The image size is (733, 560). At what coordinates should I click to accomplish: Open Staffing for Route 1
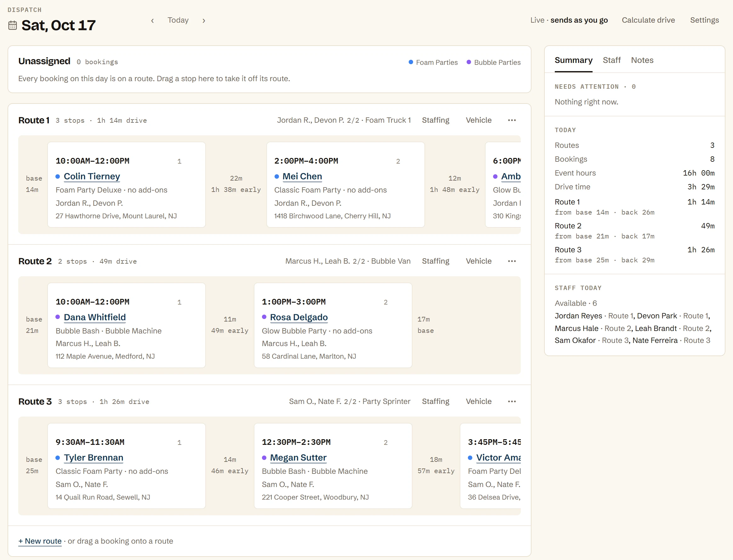pyautogui.click(x=435, y=120)
